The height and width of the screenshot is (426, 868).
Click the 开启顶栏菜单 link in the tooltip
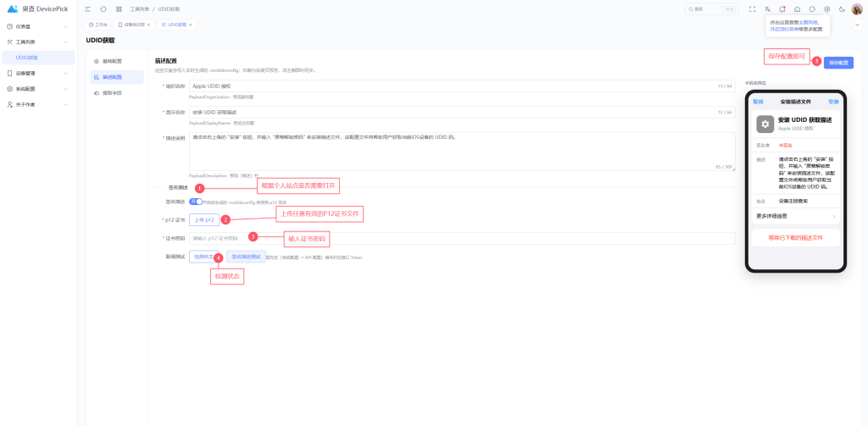(784, 29)
